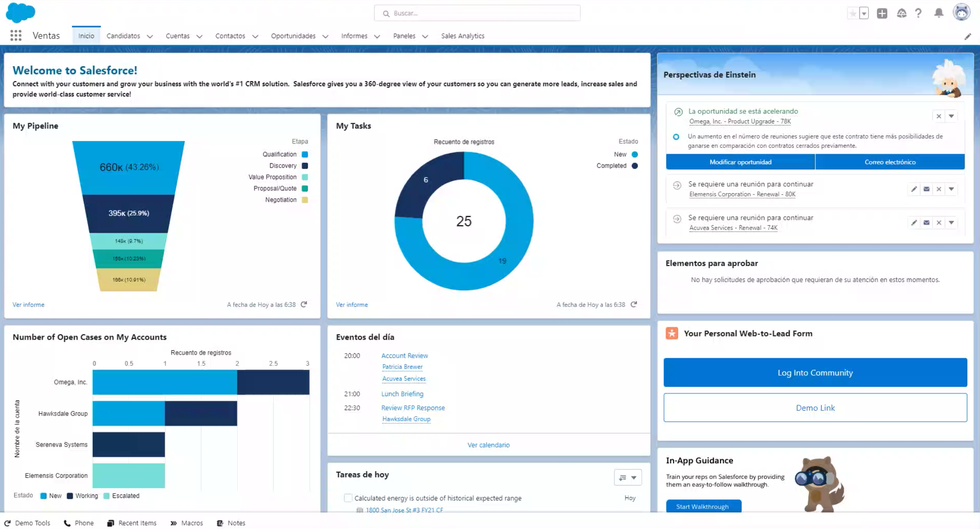
Task: Open the Cuentas tab
Action: pos(177,36)
